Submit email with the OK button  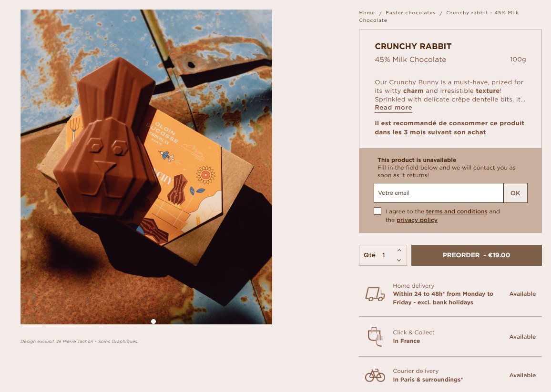[515, 193]
